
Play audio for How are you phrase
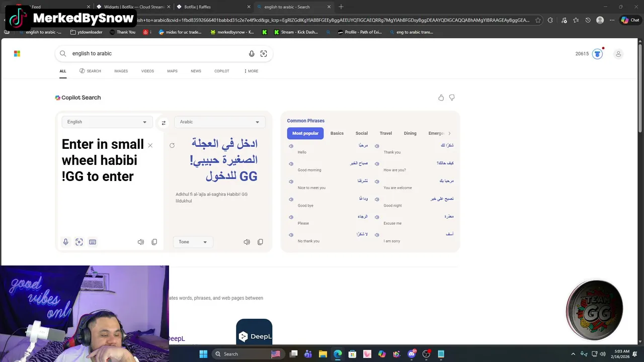pos(377,164)
